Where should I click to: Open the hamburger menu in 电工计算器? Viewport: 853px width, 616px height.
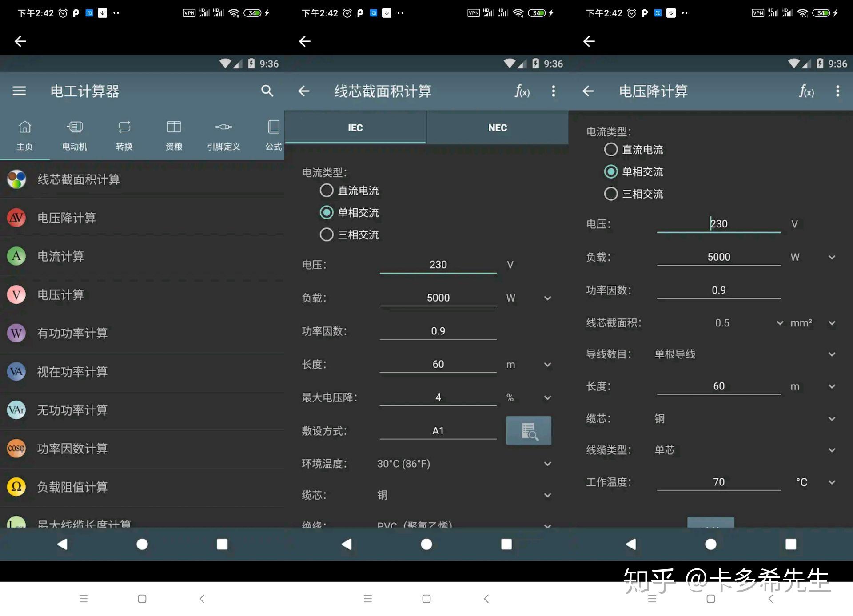[19, 91]
